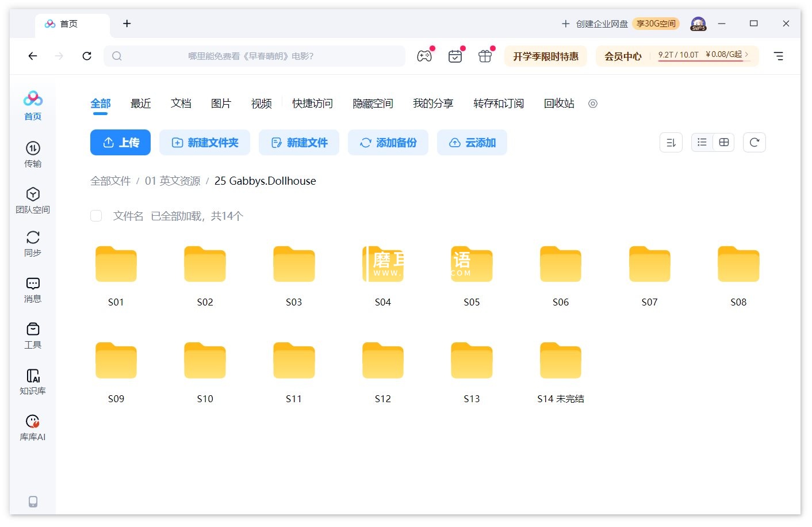Click 01 英文资源 in the breadcrumb
Image resolution: width=812 pixels, height=527 pixels.
[173, 181]
